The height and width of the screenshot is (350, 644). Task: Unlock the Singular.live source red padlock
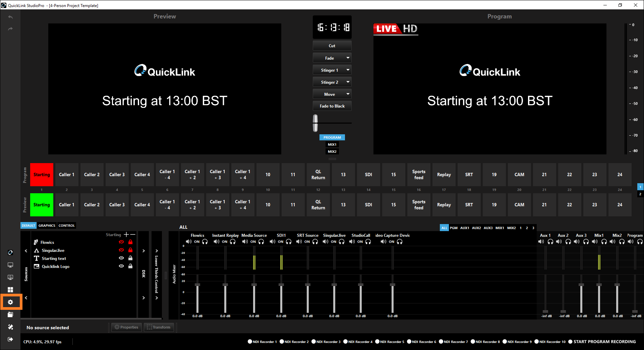130,250
